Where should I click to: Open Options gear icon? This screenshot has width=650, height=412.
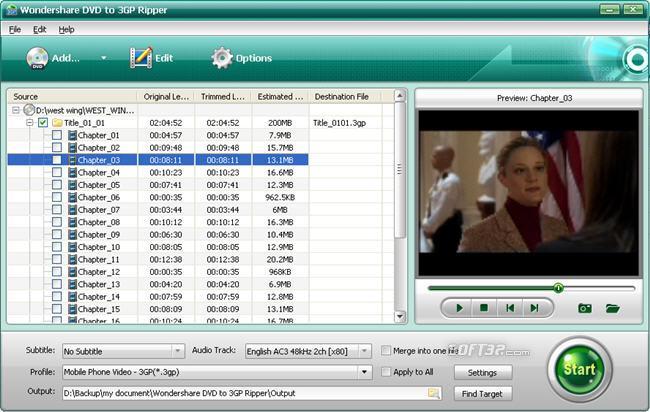coord(222,58)
